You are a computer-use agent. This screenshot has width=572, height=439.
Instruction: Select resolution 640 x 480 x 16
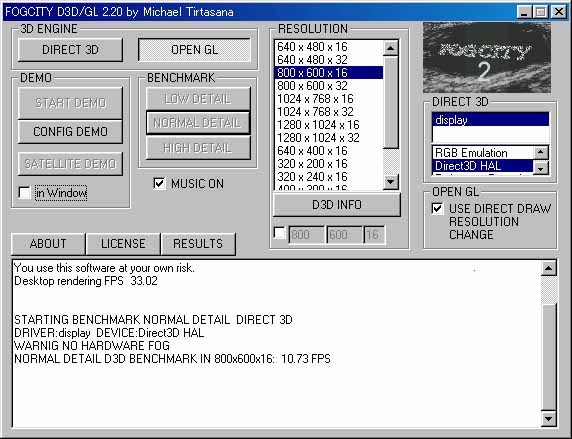pyautogui.click(x=329, y=47)
